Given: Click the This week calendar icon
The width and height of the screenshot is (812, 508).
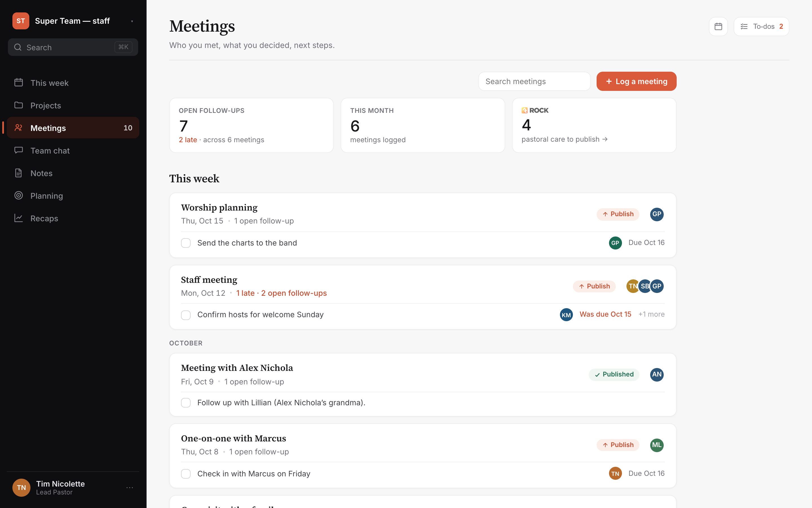Looking at the screenshot, I should click(x=18, y=82).
